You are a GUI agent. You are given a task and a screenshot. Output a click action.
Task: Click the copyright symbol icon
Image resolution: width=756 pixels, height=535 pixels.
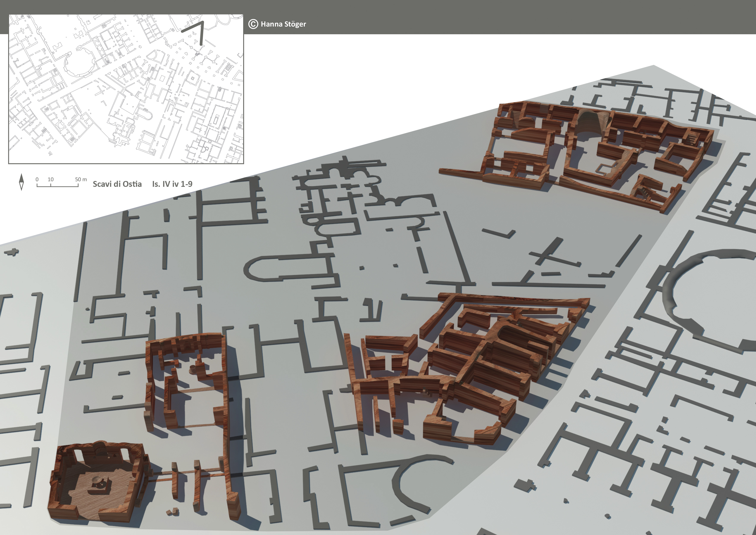(253, 24)
